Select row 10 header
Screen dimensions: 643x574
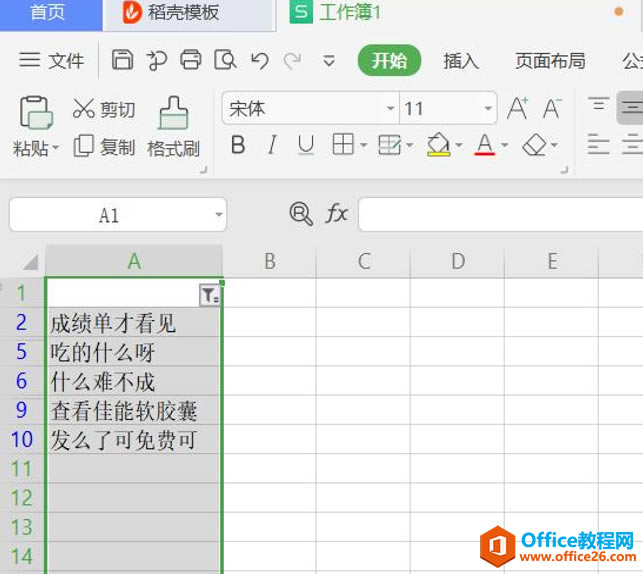coord(22,440)
